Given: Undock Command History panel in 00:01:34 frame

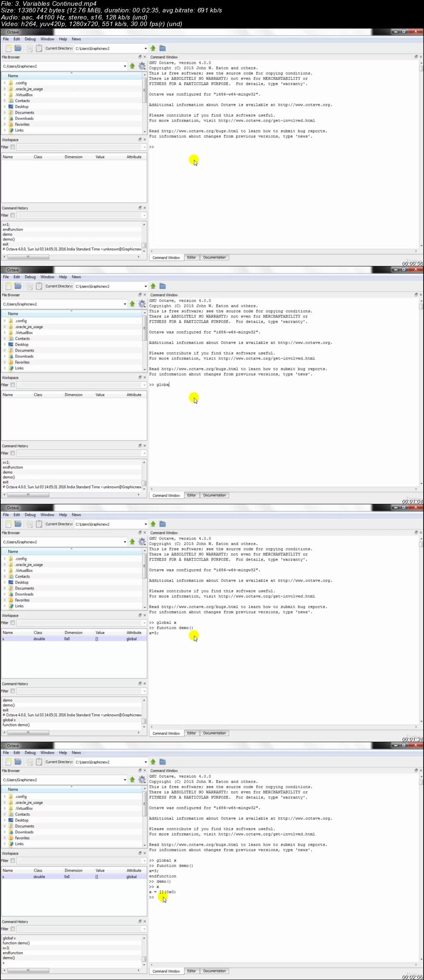Looking at the screenshot, I should pyautogui.click(x=140, y=683).
